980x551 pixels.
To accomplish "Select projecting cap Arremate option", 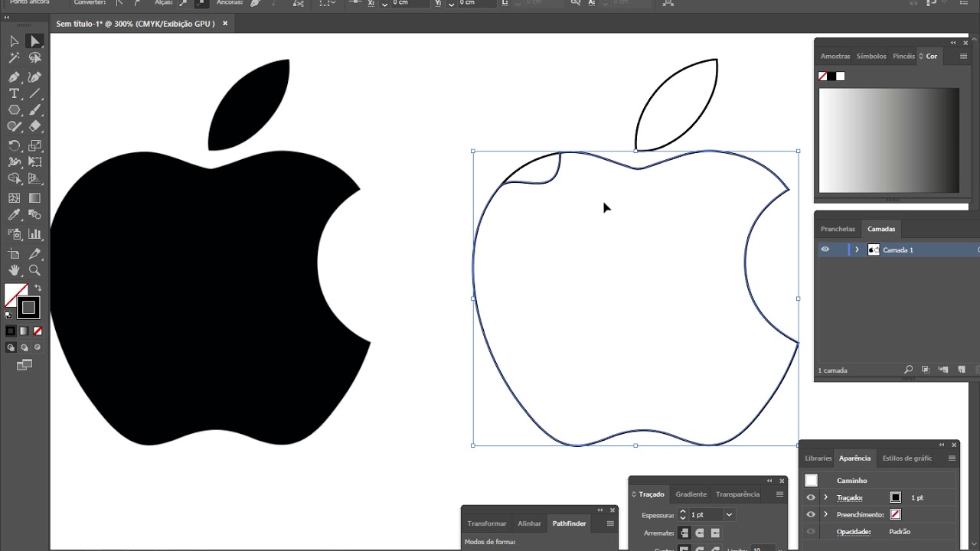I will tap(715, 533).
